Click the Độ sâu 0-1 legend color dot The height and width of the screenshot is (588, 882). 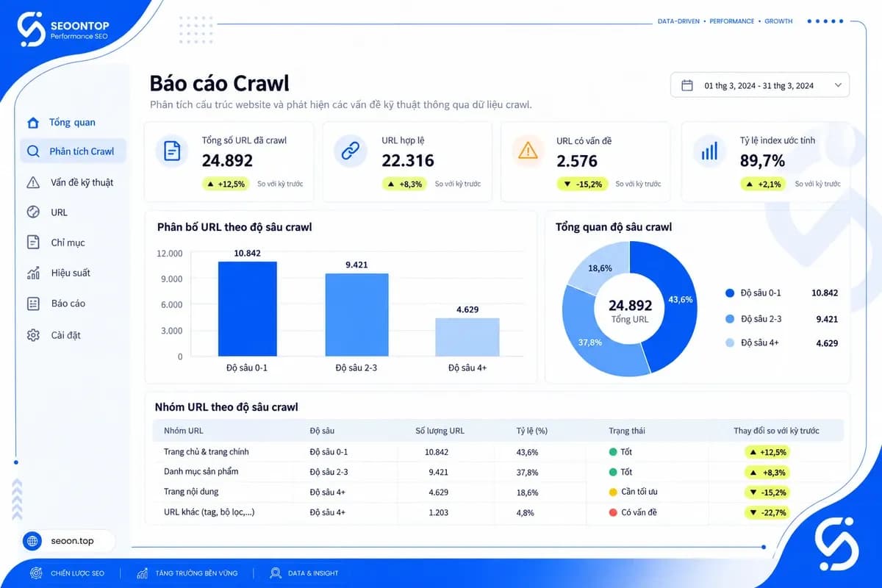(730, 293)
